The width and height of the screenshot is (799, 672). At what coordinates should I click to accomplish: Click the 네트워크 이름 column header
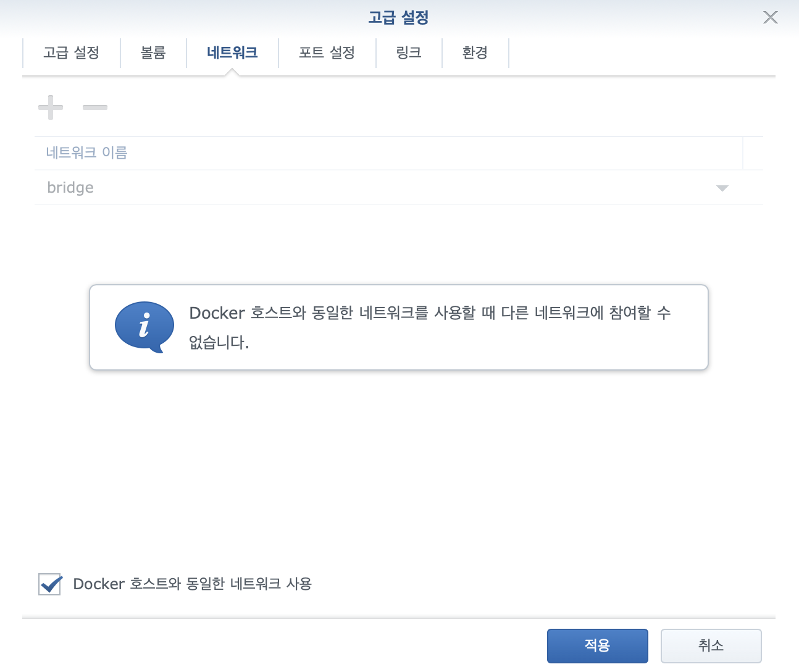coord(388,153)
